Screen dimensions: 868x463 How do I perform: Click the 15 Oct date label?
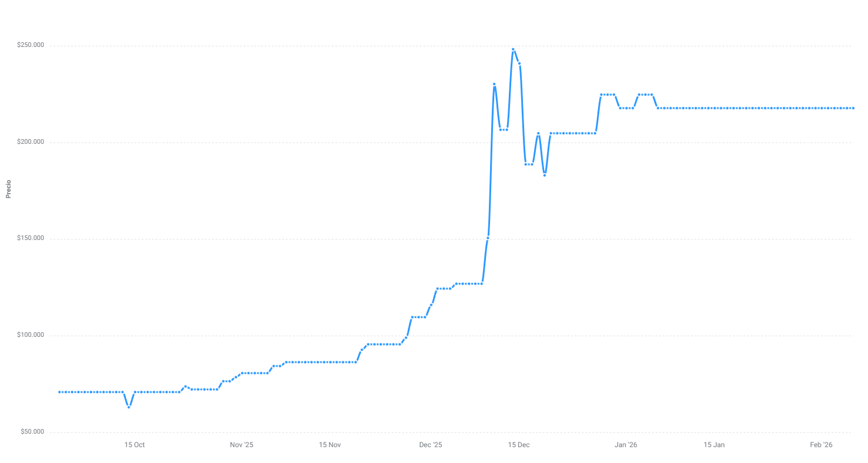click(x=134, y=445)
